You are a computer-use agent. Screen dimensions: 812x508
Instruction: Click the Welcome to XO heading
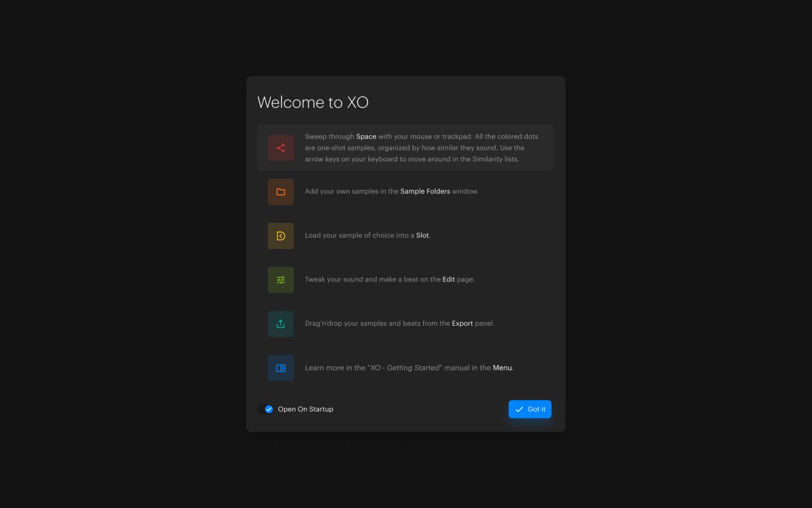313,102
